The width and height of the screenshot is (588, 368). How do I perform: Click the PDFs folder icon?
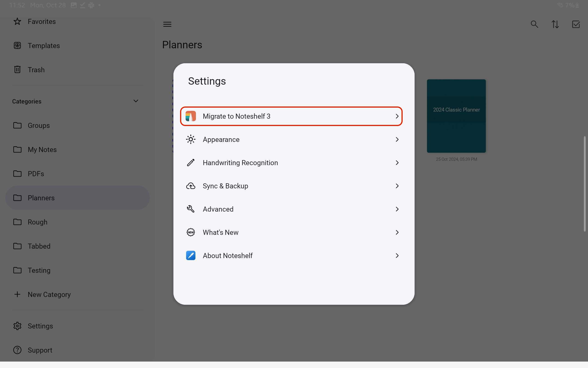tap(17, 173)
